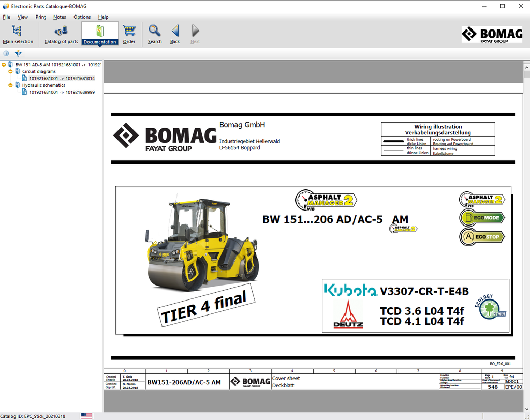Viewport: 530px width, 420px height.
Task: Select circuit diagram 101921681001 -> 101921681014
Action: pos(62,79)
